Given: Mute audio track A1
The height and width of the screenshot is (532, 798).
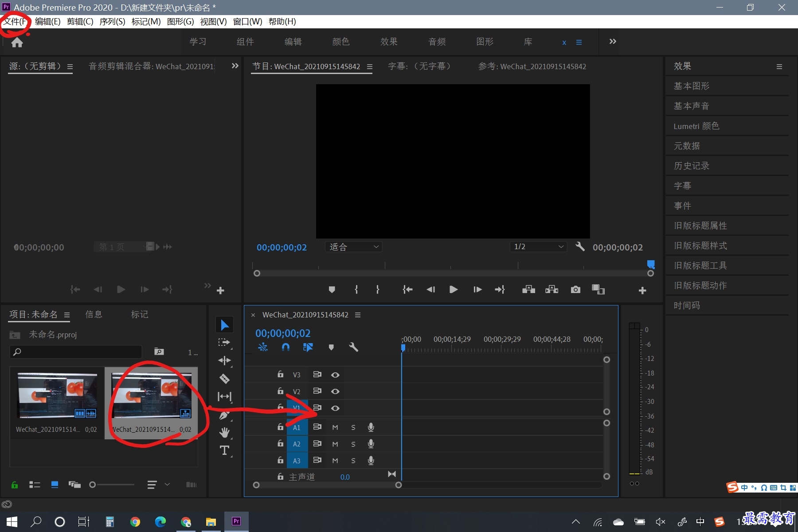Looking at the screenshot, I should [x=335, y=427].
